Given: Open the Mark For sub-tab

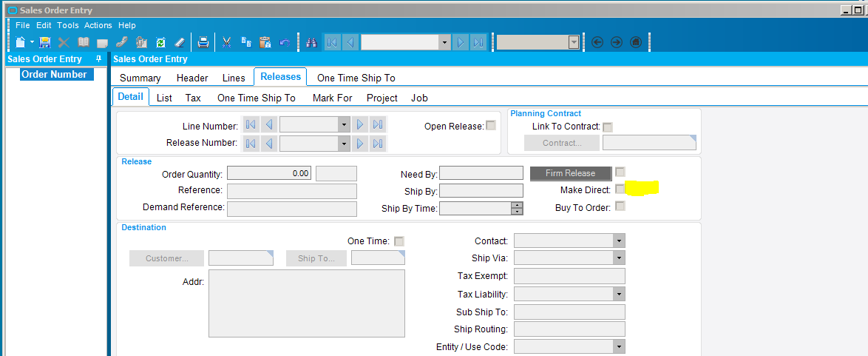Looking at the screenshot, I should tap(332, 98).
